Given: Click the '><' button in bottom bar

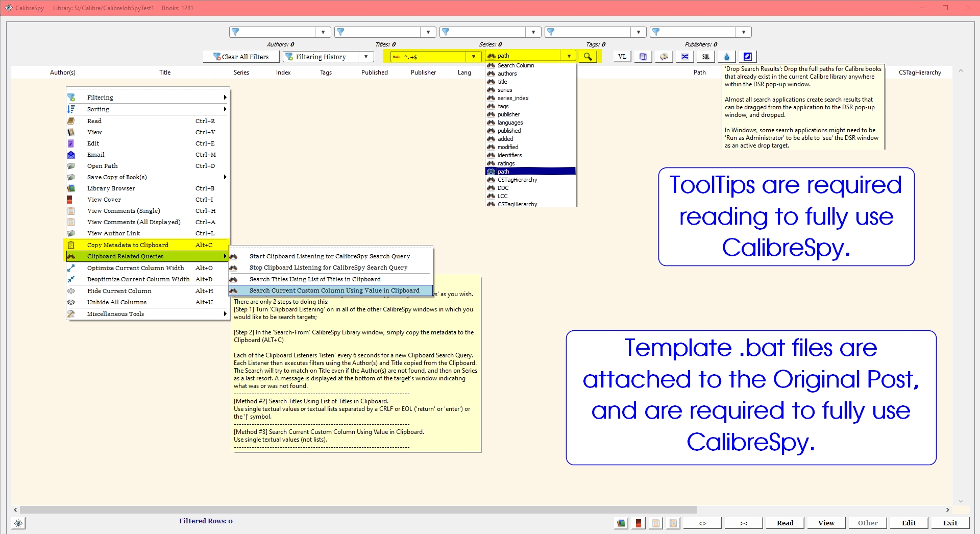Looking at the screenshot, I should point(744,523).
